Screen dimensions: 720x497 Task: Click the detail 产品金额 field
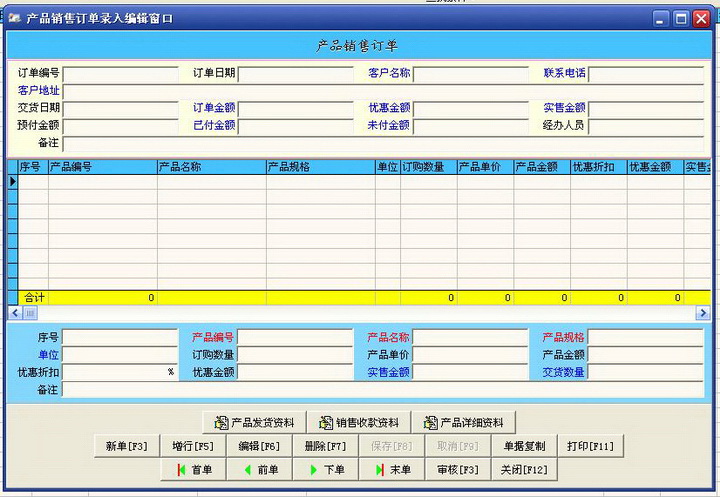pos(645,355)
